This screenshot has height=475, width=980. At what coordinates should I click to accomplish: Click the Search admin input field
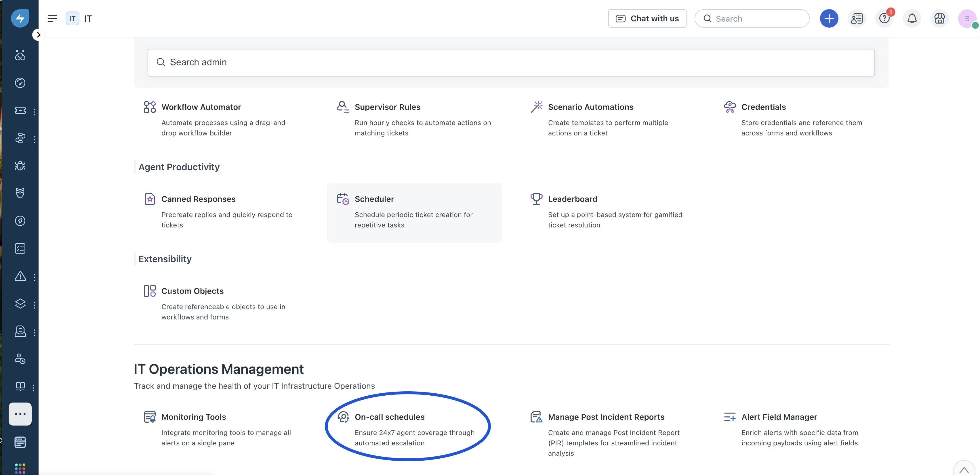point(511,62)
